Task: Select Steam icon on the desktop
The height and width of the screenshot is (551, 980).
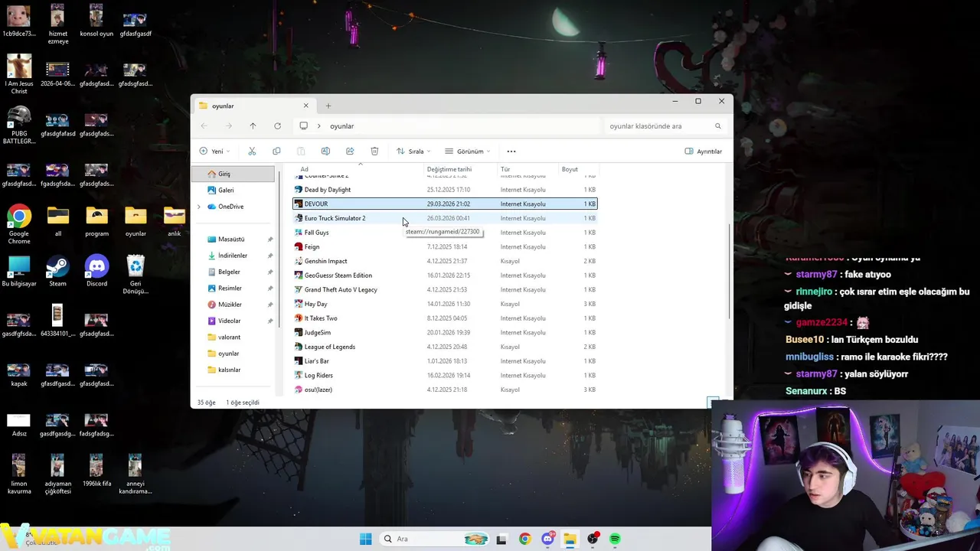Action: (57, 271)
